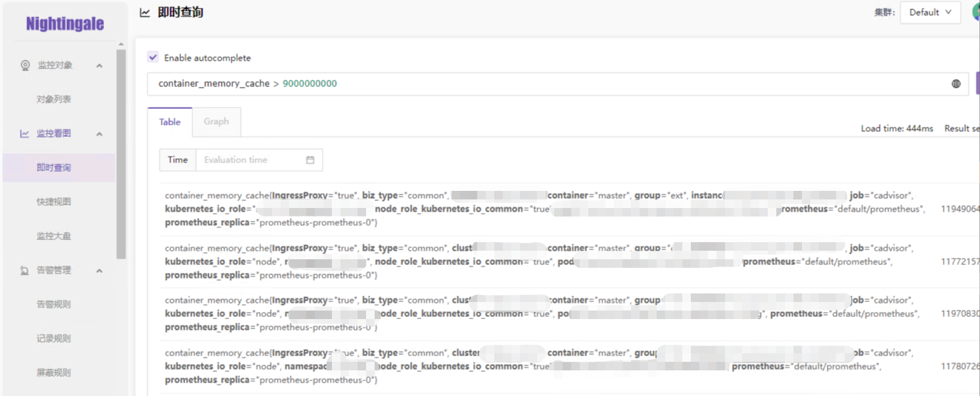Open the calendar icon in Evaluation time
The height and width of the screenshot is (396, 980).
[x=310, y=160]
